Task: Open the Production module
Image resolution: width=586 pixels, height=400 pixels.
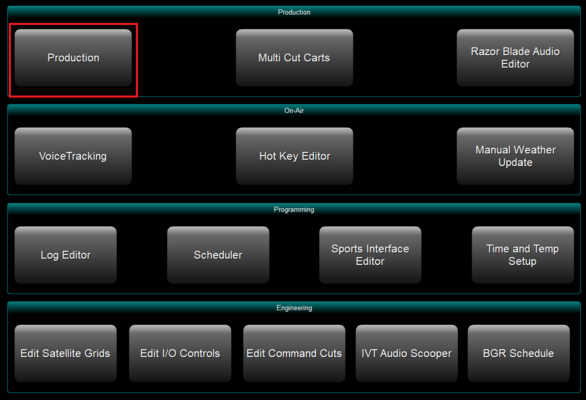Action: pyautogui.click(x=73, y=58)
